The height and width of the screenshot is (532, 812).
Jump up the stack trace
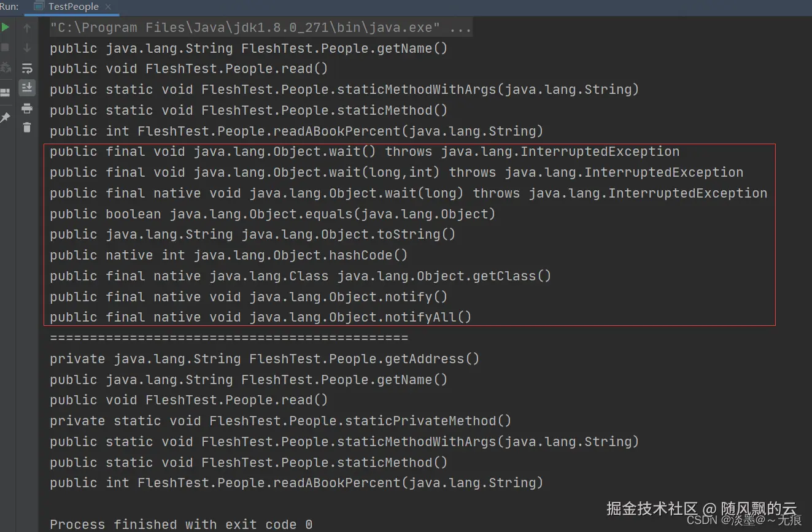(27, 28)
